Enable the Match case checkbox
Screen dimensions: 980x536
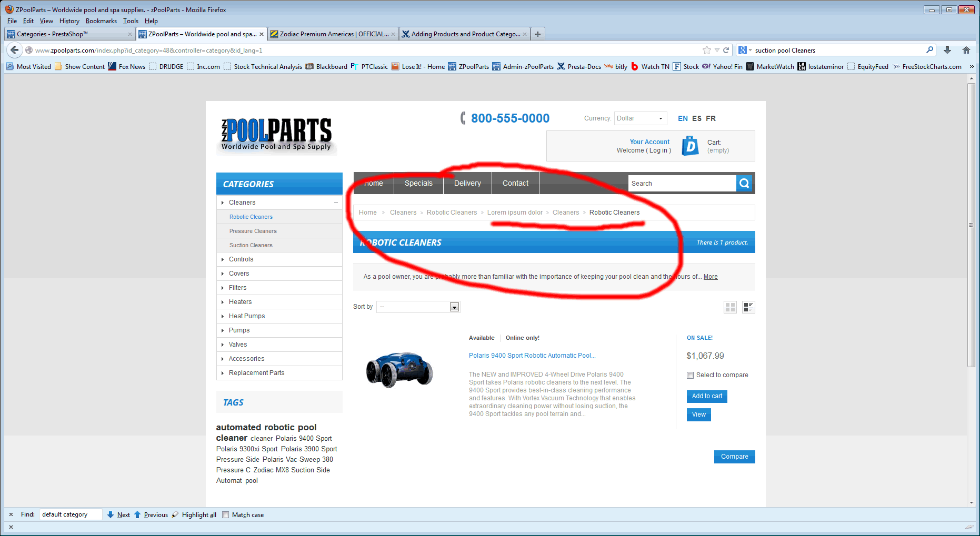[x=226, y=514]
